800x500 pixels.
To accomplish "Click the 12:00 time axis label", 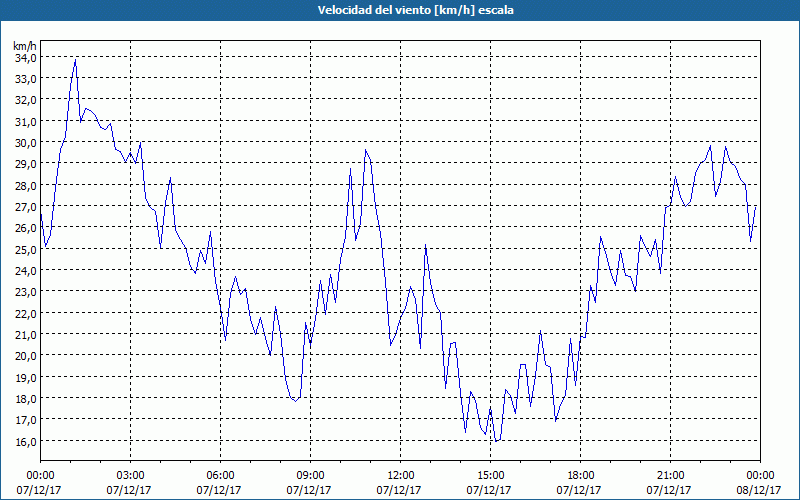I will coord(401,476).
